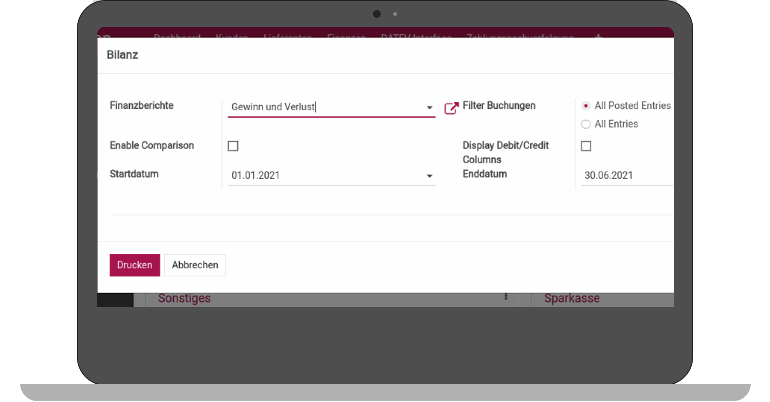Open the Startdatum date dropdown arrow
The image size is (770, 402).
click(x=429, y=176)
